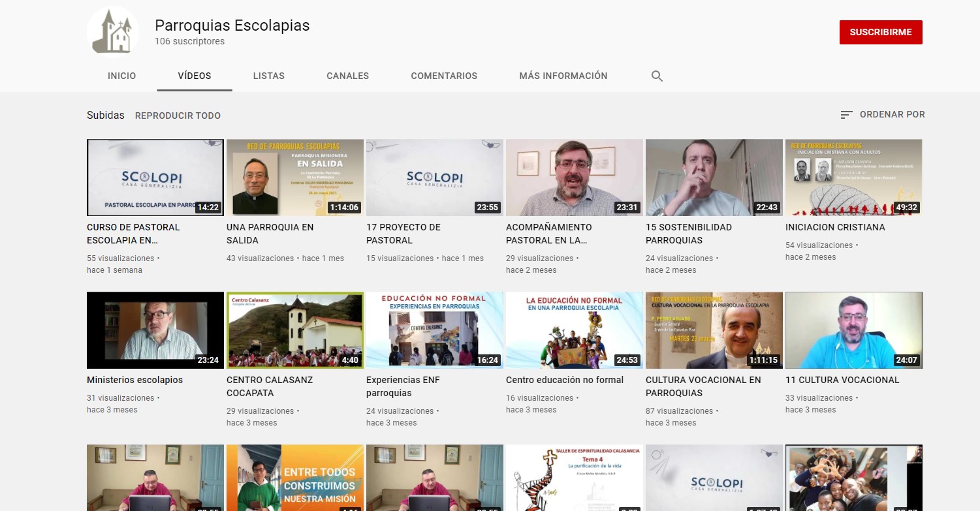Select the VÍDEOS tab
980x511 pixels.
pos(195,76)
